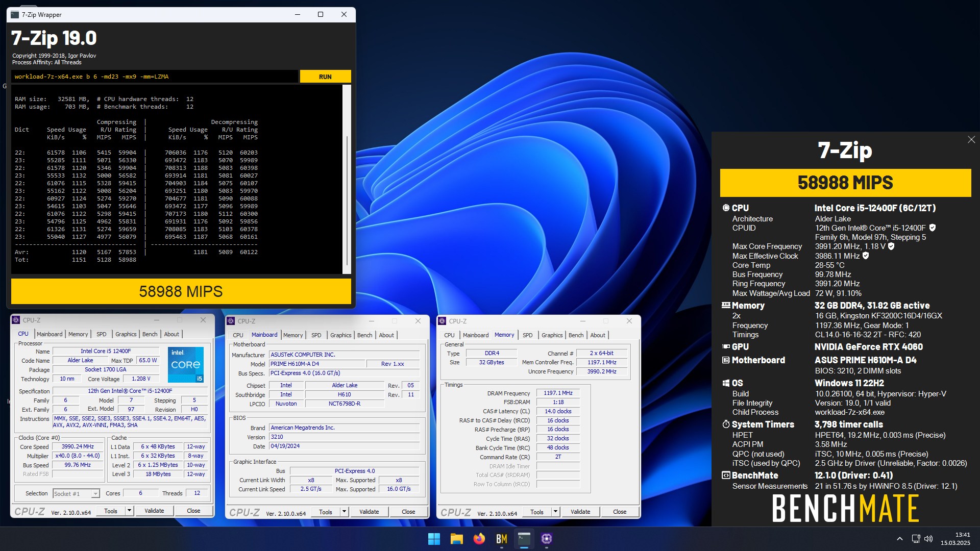Click Max Core Frequency verified shield icon
The height and width of the screenshot is (551, 980).
tap(891, 246)
